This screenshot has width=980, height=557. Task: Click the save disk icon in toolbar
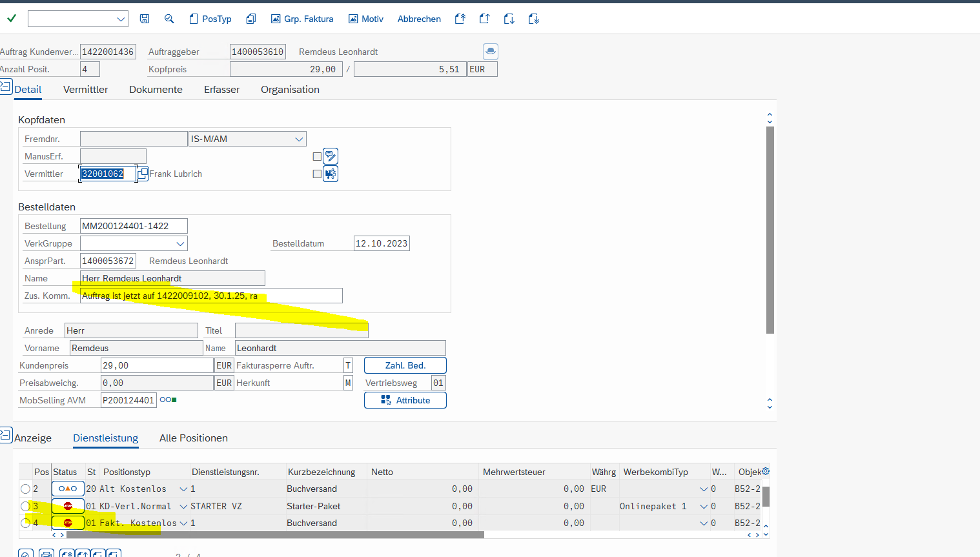click(x=145, y=19)
